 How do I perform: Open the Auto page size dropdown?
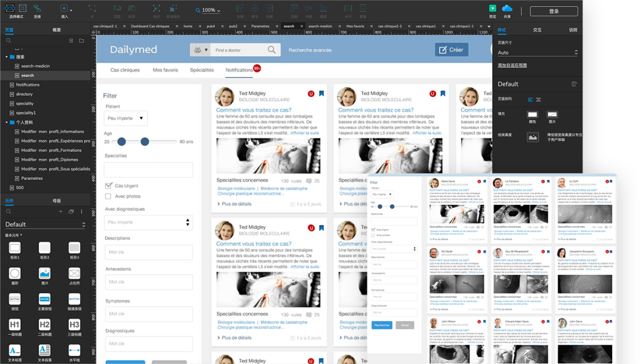(x=537, y=53)
